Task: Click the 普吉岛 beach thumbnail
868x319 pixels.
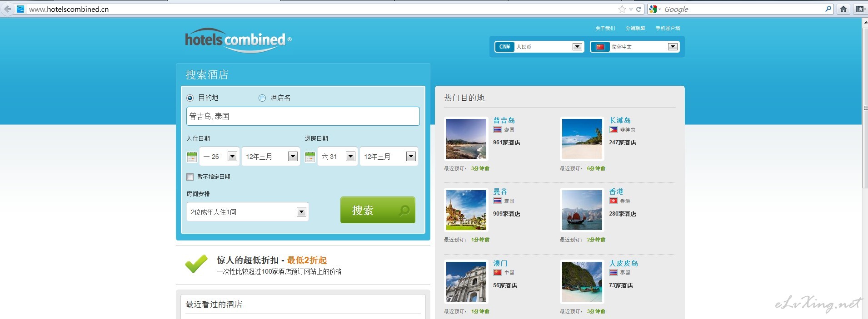Action: click(x=466, y=139)
